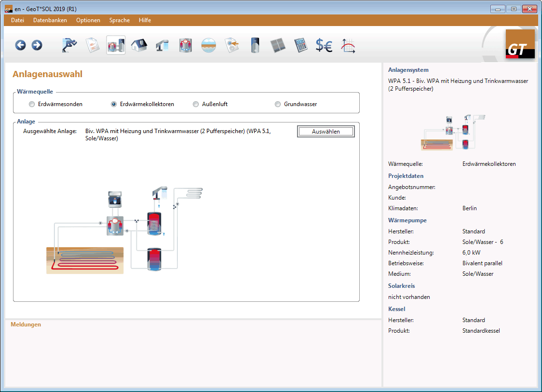Open the heat meter settings icon
The width and height of the screenshot is (542, 392).
coord(232,45)
